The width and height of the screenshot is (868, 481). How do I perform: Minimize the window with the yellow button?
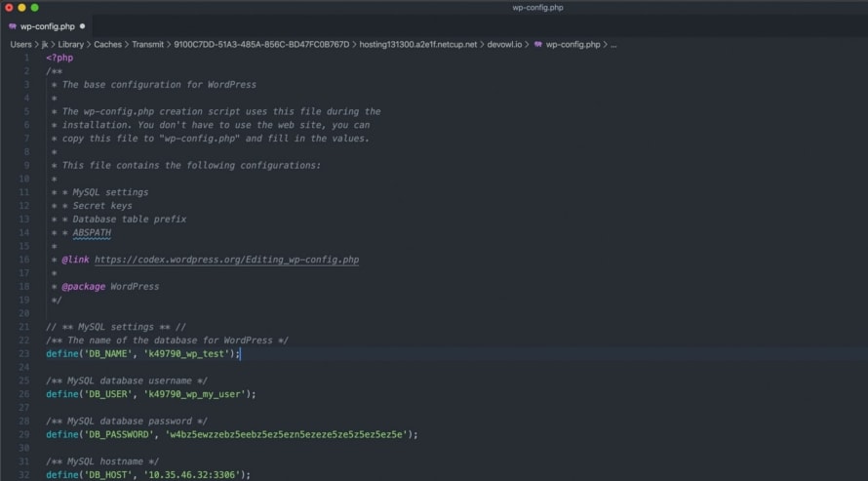pos(21,8)
